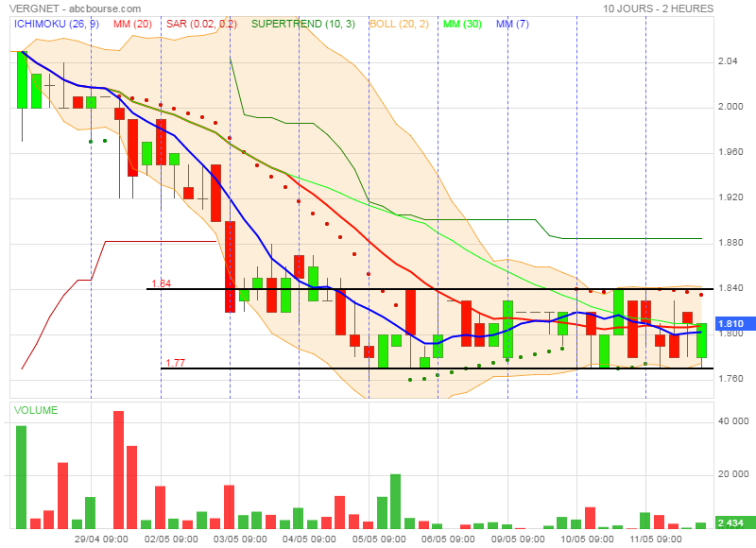
Task: Click the 03/05 09:00 date label
Action: [240, 539]
